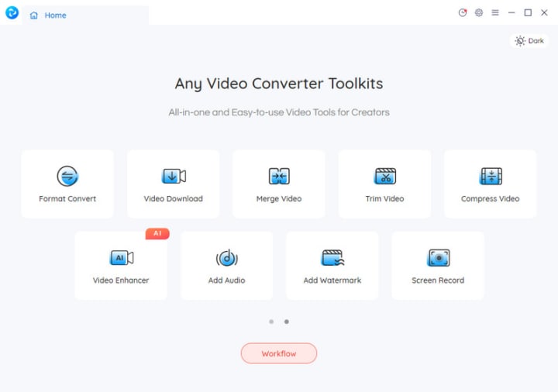This screenshot has height=392, width=558.
Task: View task history clock icon
Action: pos(463,13)
